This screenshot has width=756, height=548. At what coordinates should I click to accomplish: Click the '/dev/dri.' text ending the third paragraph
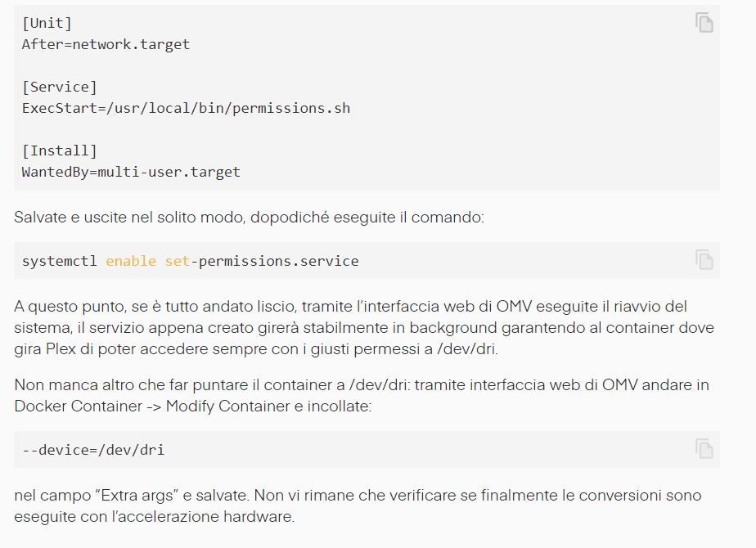[467, 349]
